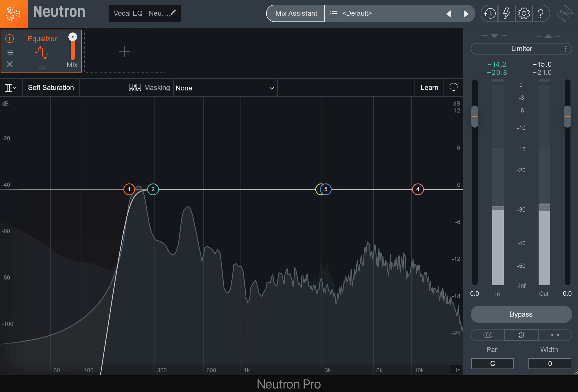Click the Width value field showing 0

[x=550, y=364]
